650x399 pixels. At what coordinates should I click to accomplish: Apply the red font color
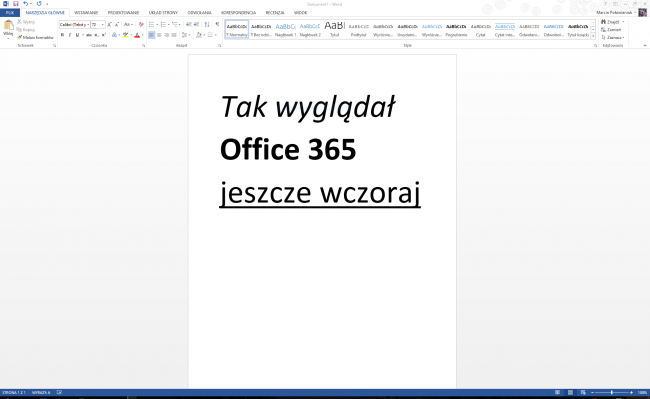137,35
